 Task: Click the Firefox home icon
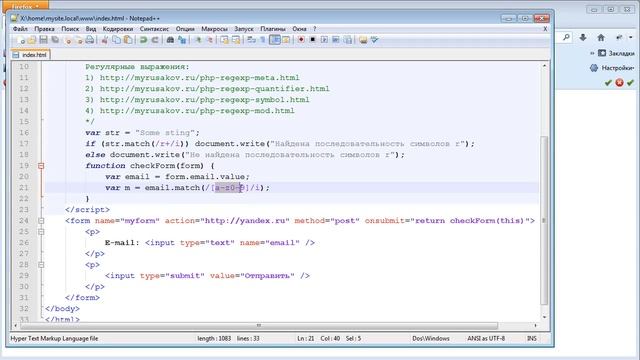coord(601,38)
